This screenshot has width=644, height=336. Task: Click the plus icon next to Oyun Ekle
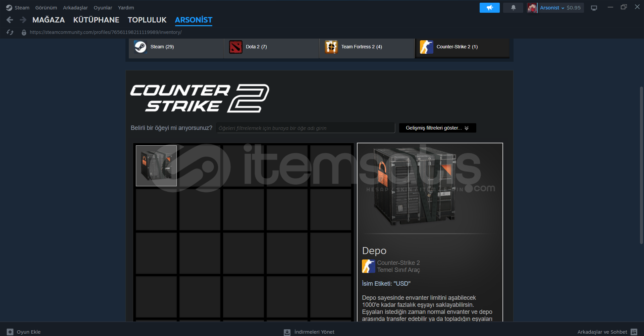[10, 332]
